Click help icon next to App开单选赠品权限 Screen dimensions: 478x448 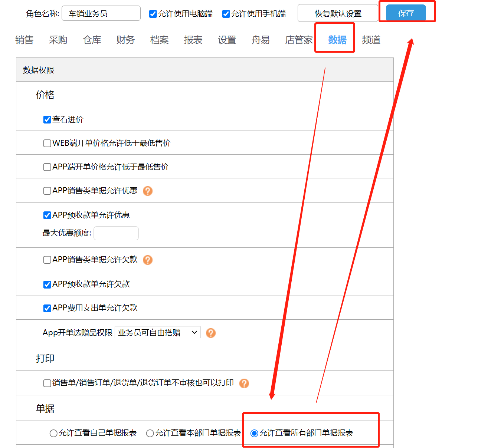(x=210, y=333)
